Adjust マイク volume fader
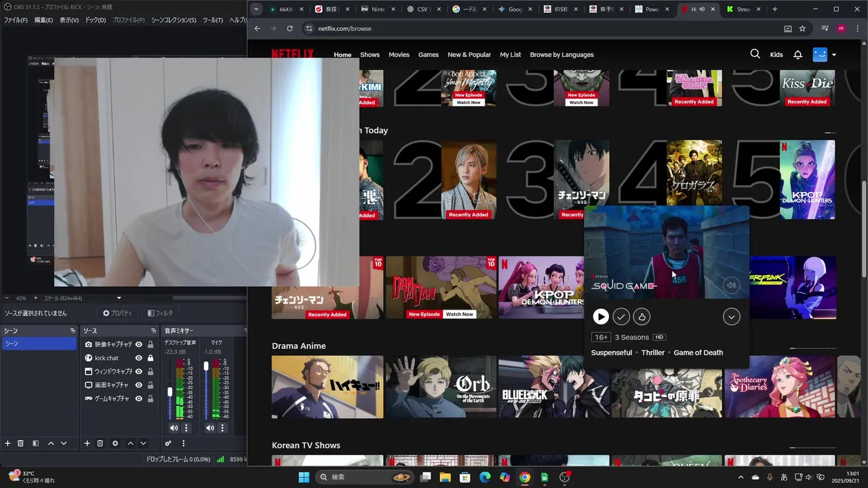Image resolution: width=868 pixels, height=488 pixels. coord(206,366)
